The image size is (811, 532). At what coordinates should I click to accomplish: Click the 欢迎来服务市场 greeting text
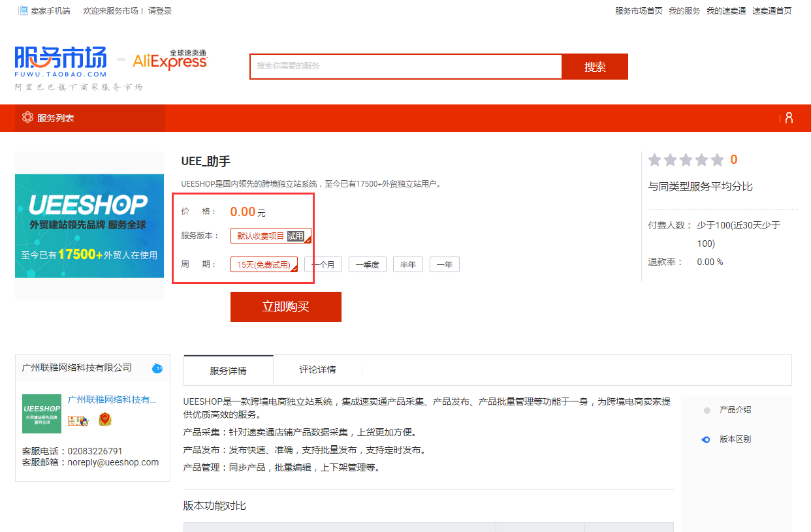pos(114,11)
